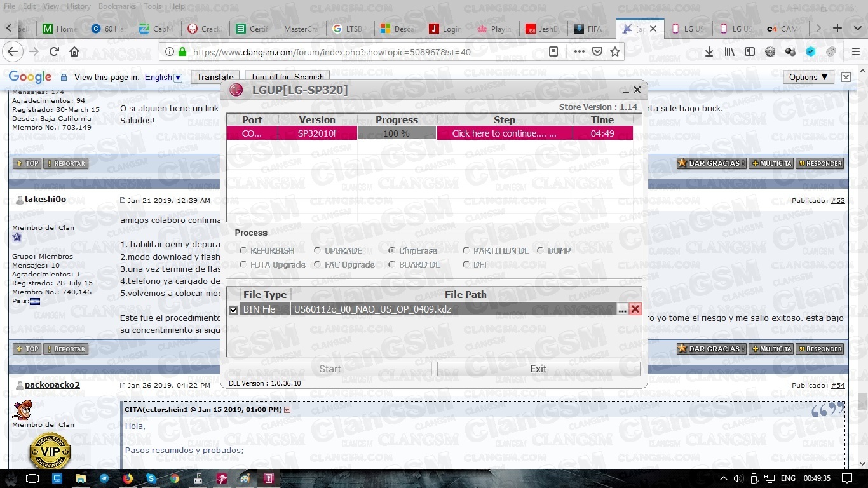868x488 pixels.
Task: Click Reportar below takeshi0o post
Action: [65, 349]
